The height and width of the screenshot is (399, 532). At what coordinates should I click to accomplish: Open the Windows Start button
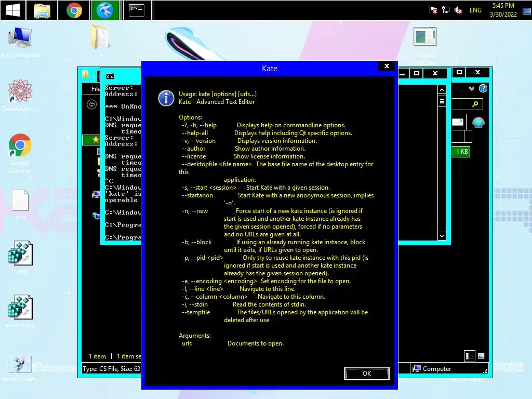point(13,10)
